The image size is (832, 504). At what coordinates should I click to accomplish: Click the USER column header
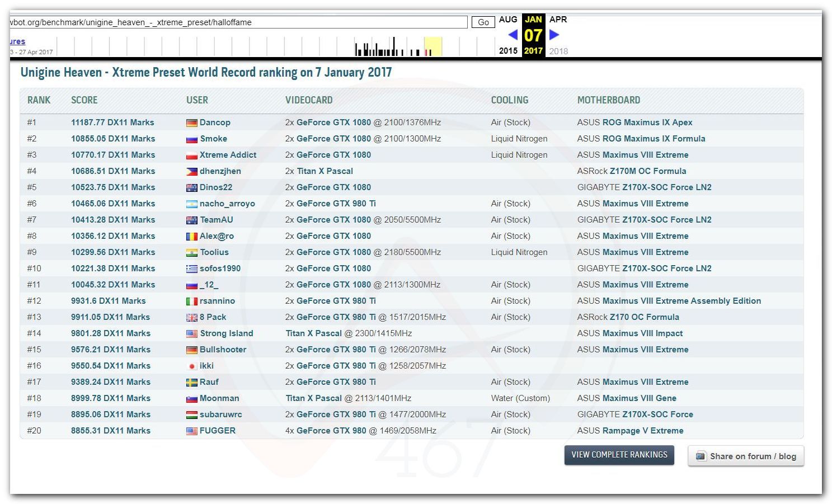click(x=197, y=100)
